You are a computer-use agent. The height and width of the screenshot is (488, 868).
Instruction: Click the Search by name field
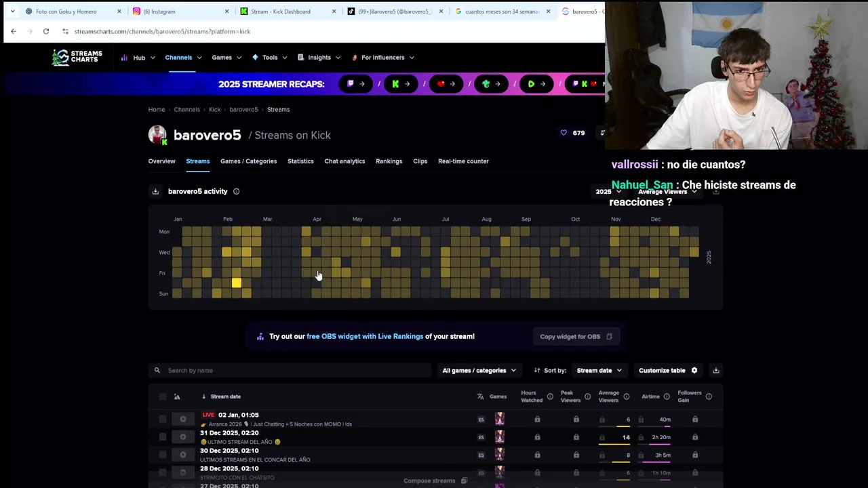[x=290, y=371]
